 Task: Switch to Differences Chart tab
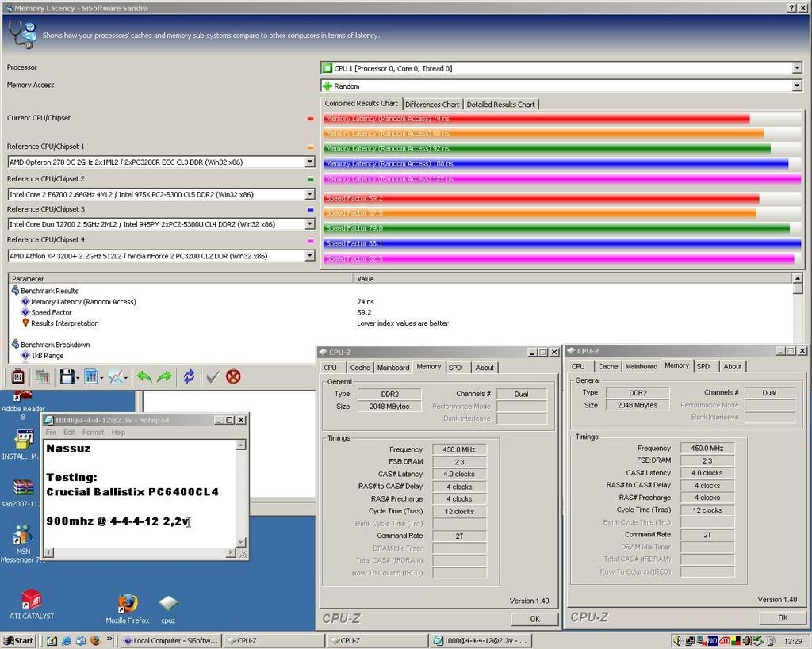(x=432, y=104)
